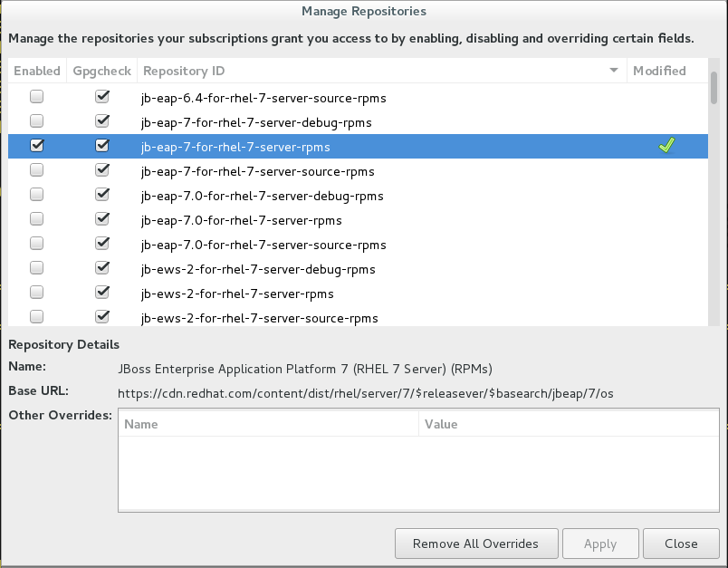Enable the jb-ews-2-for-rhel-7-server-rpms repository
The width and height of the screenshot is (728, 568).
37,293
